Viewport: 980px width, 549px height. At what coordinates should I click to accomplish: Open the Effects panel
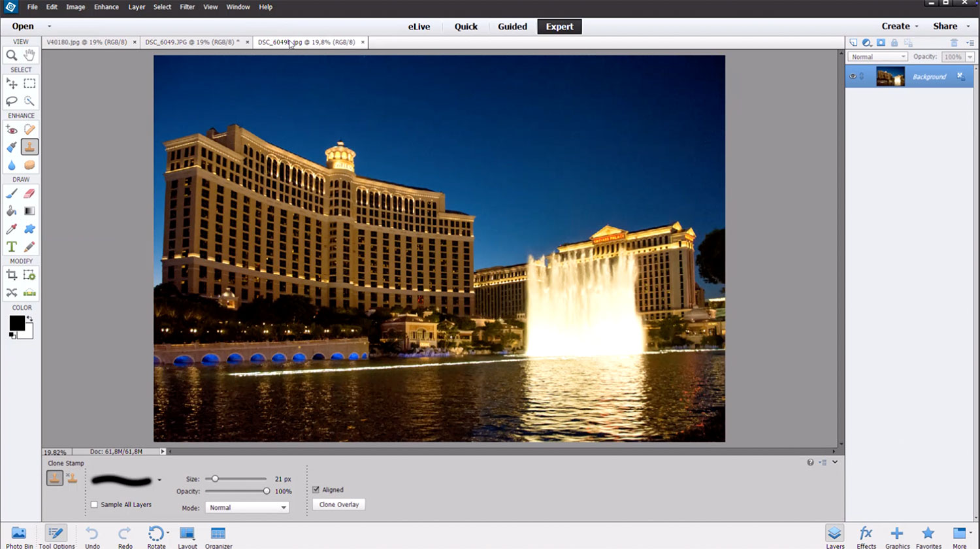click(x=866, y=537)
